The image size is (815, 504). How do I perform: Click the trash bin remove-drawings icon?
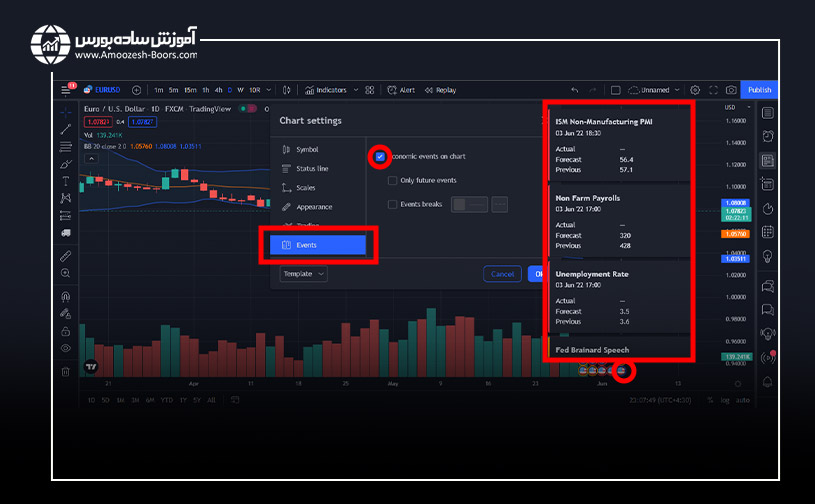(66, 371)
